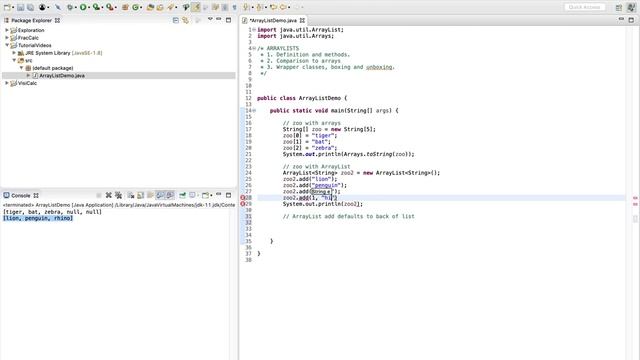Viewport: 640px width, 360px height.
Task: Collapse the TutorialVideos project
Action: click(x=7, y=45)
